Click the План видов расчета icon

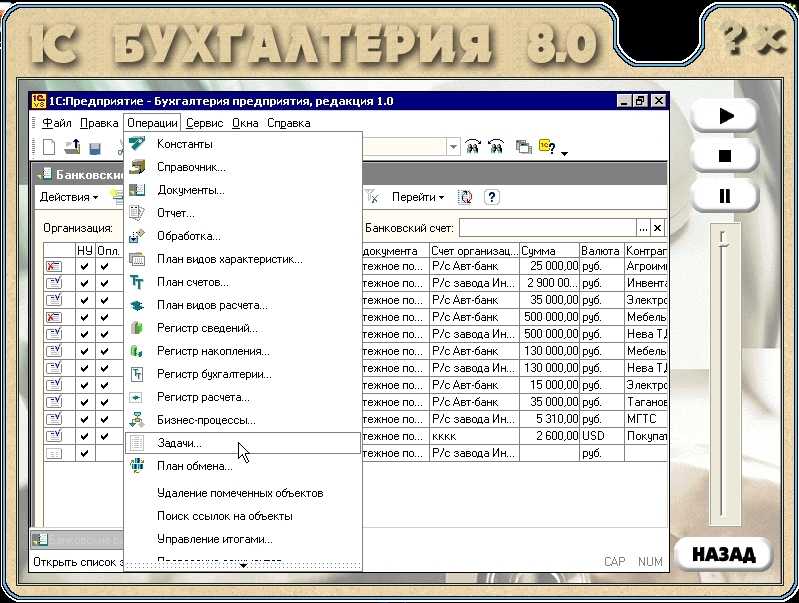coord(137,305)
